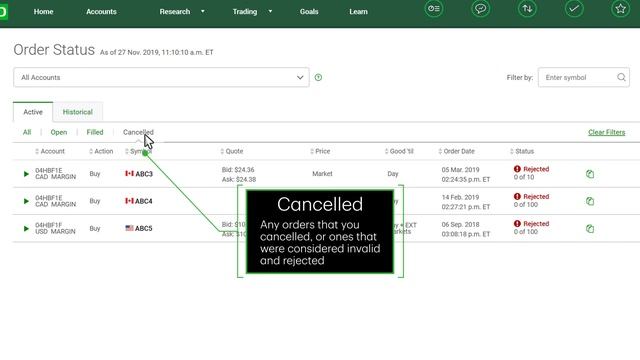
Task: Open the star favorites icon in the top bar
Action: [x=620, y=9]
